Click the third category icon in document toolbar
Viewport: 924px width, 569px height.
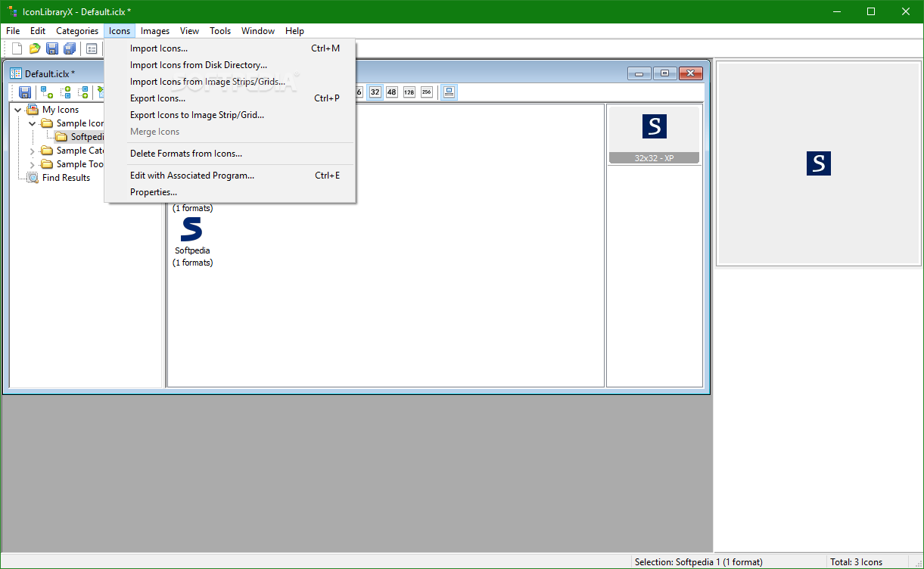click(82, 92)
